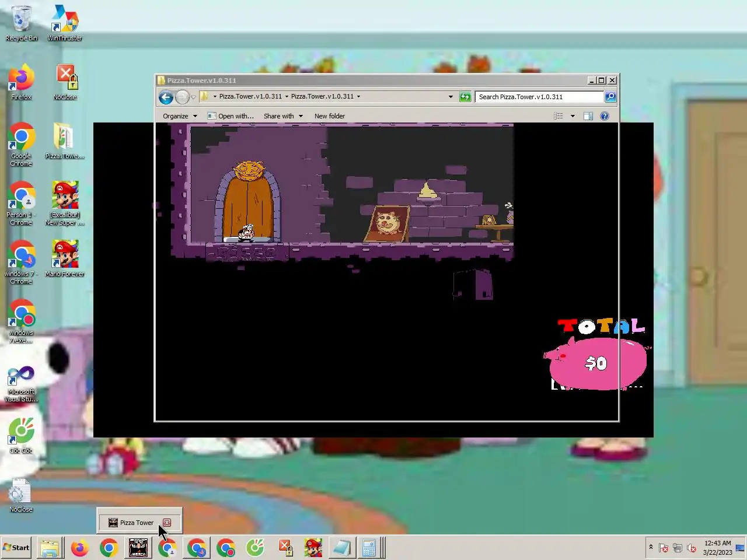Expand the recent pages dropdown beside Forward
747x560 pixels.
coord(193,97)
